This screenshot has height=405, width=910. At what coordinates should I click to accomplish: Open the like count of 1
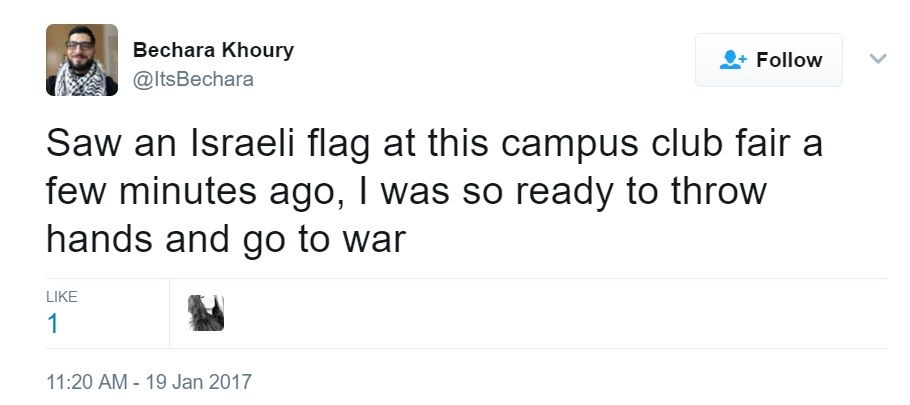[x=53, y=324]
